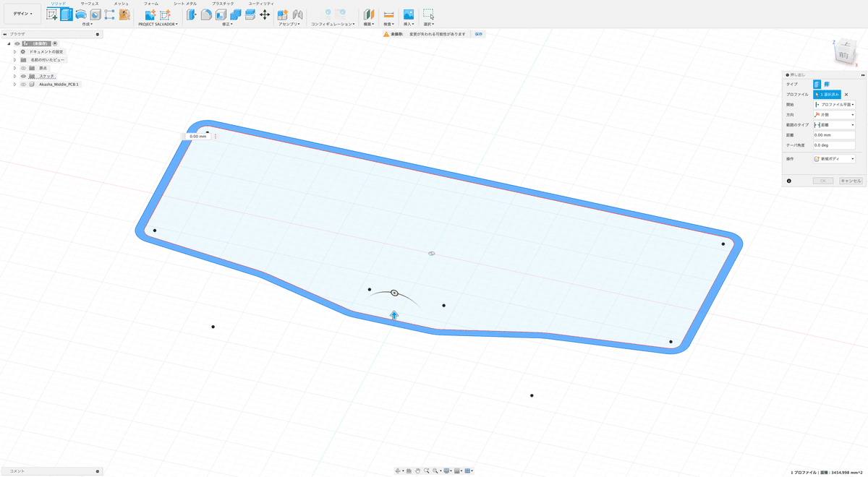The width and height of the screenshot is (868, 477).
Task: Toggle visibility of the スケッチ folder
Action: click(23, 76)
